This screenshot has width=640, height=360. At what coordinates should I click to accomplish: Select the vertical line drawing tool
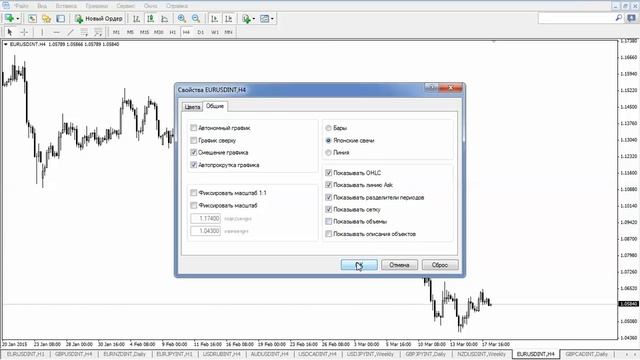(42, 32)
